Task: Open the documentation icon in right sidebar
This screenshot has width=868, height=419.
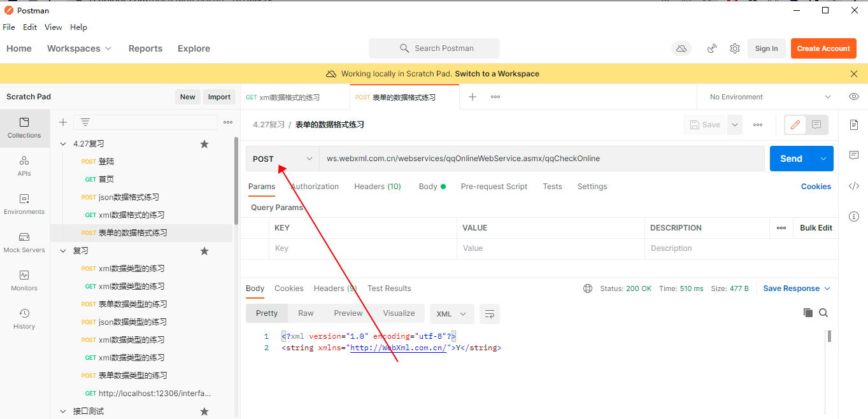Action: click(x=854, y=125)
